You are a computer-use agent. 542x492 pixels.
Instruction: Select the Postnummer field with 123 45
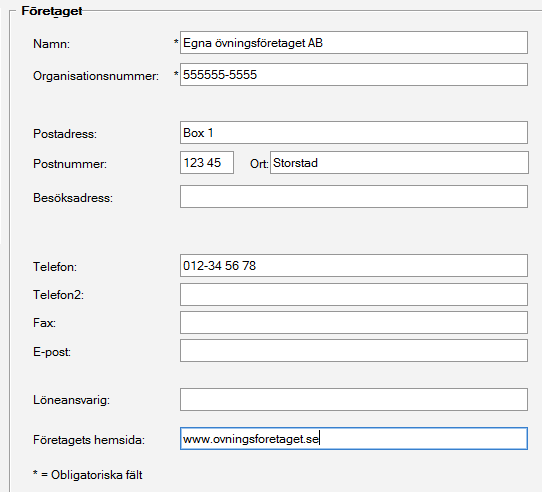207,163
